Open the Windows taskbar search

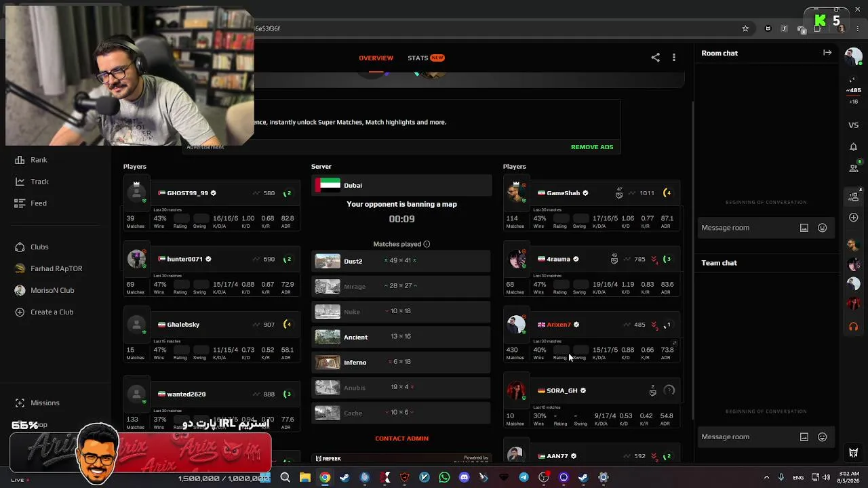(285, 478)
